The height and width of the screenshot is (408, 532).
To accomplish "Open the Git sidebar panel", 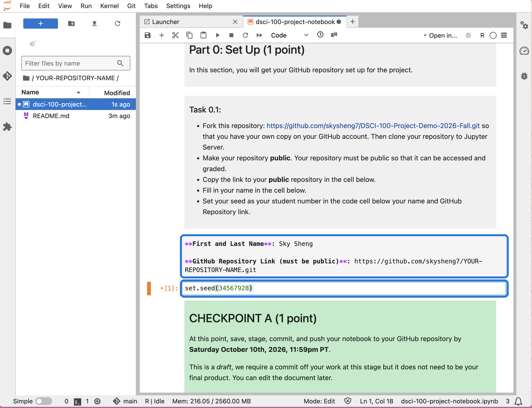I will (x=7, y=76).
